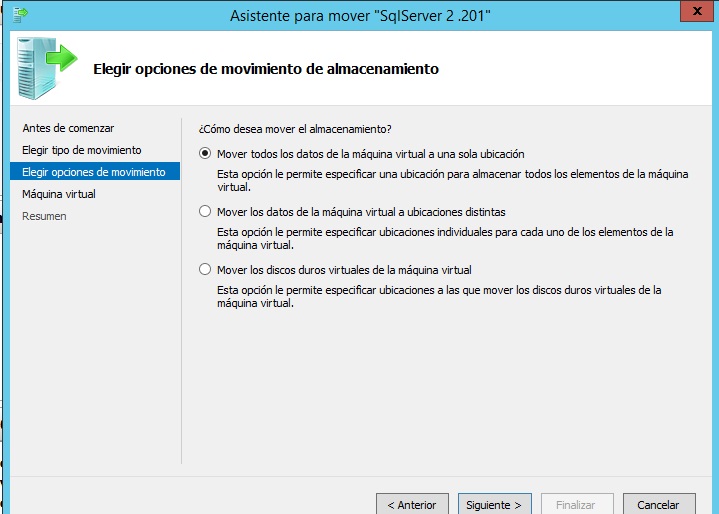The width and height of the screenshot is (719, 514).
Task: Click the wizard icon in the title bar
Action: 20,14
